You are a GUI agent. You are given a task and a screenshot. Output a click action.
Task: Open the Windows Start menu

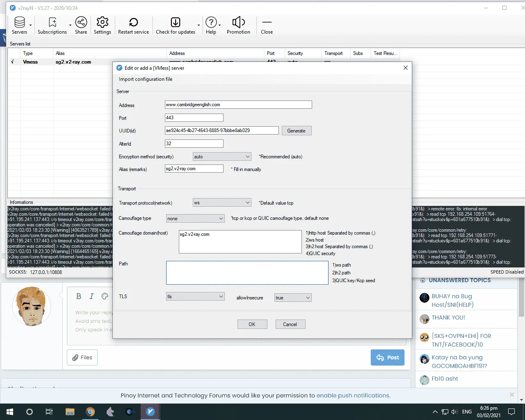tap(10, 412)
